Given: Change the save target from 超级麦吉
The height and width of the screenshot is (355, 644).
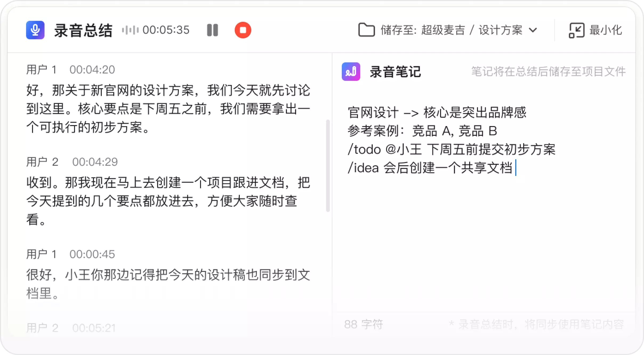Looking at the screenshot, I should (x=444, y=30).
